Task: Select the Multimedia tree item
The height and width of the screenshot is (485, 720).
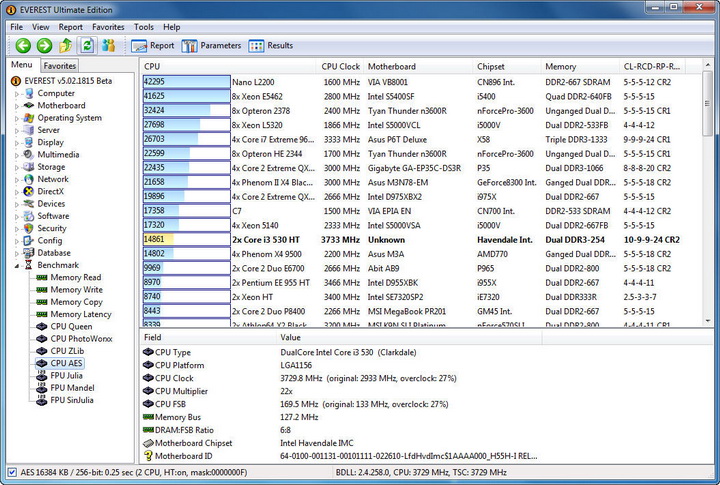Action: coord(58,155)
